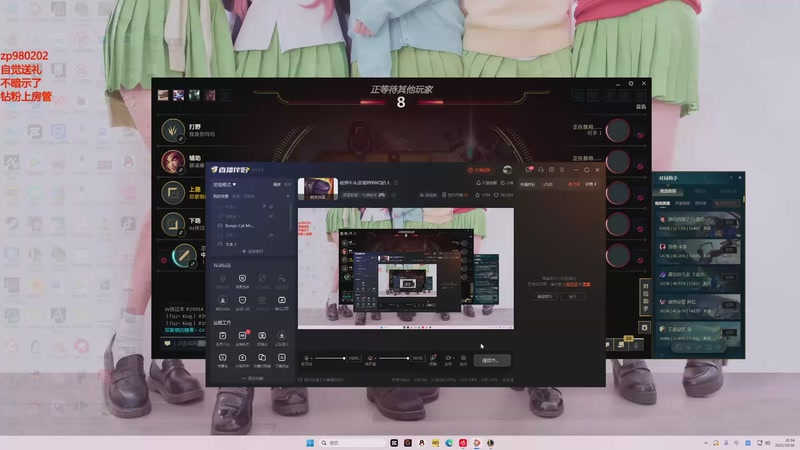This screenshot has height=450, width=800.
Task: Open the headset support icon in the 直播伴侣 title bar
Action: [x=541, y=170]
